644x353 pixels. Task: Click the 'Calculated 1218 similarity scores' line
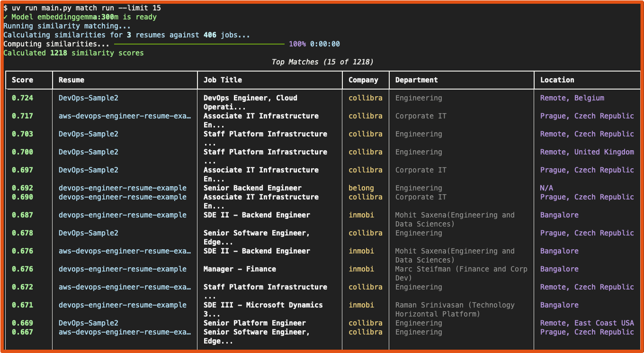[x=73, y=53]
